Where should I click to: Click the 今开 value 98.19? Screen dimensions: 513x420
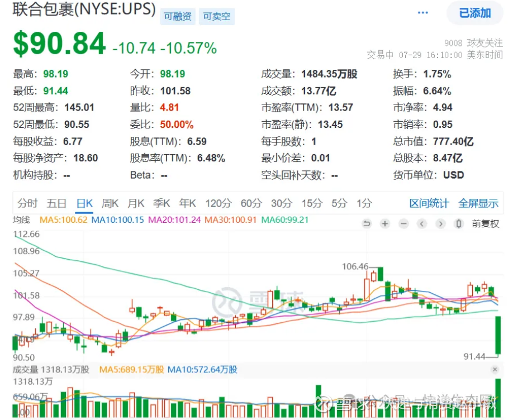tap(173, 74)
